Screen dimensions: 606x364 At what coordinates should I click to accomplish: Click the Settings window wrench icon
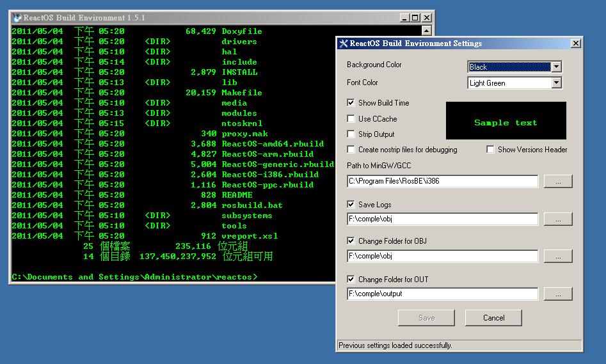coord(343,44)
